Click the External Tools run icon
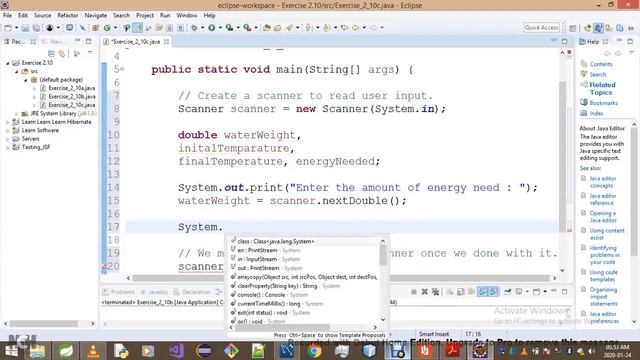The height and width of the screenshot is (360, 640). tap(247, 28)
